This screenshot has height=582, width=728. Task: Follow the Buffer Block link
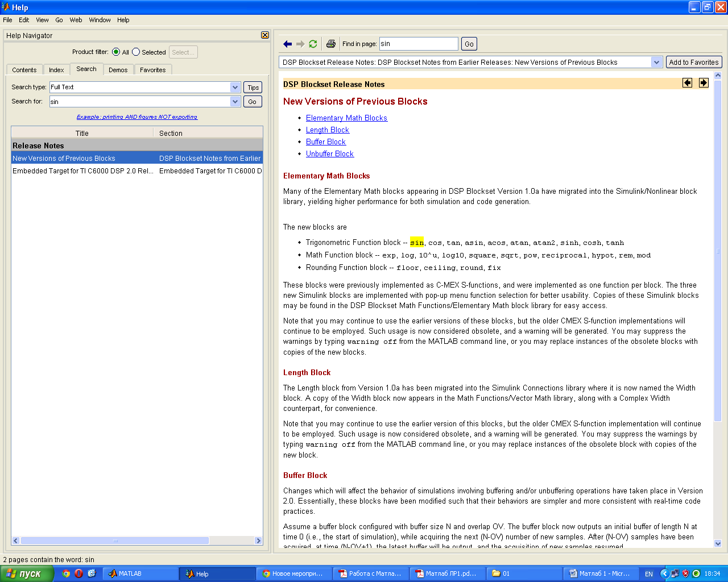[326, 142]
